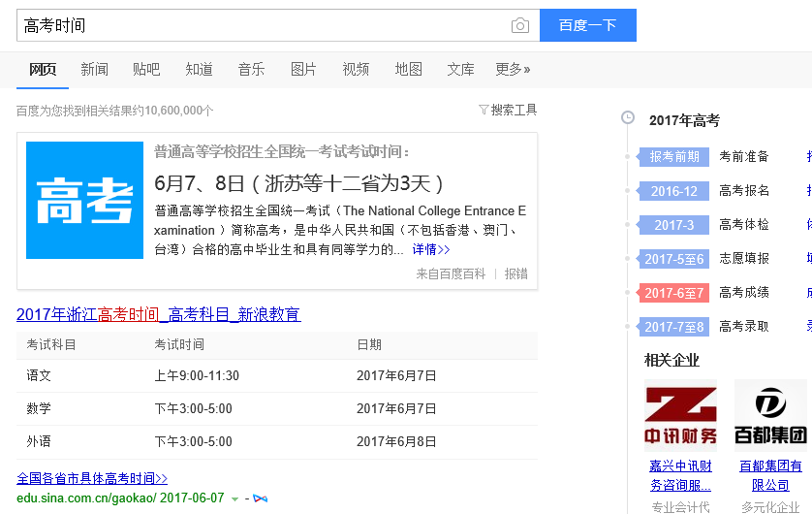This screenshot has width=812, height=514.
Task: Click the Baidu paw icon after the URL
Action: click(260, 498)
